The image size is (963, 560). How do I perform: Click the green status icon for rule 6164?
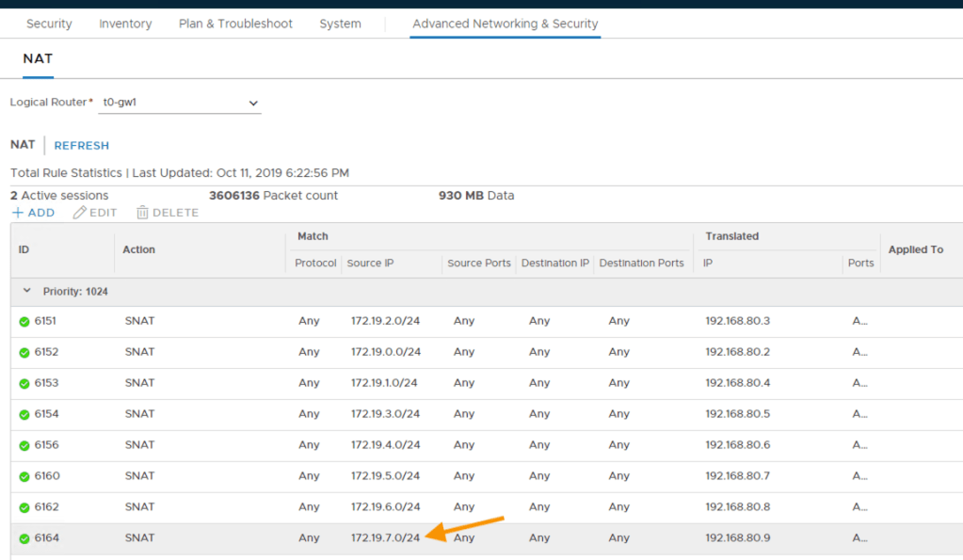[x=24, y=539]
